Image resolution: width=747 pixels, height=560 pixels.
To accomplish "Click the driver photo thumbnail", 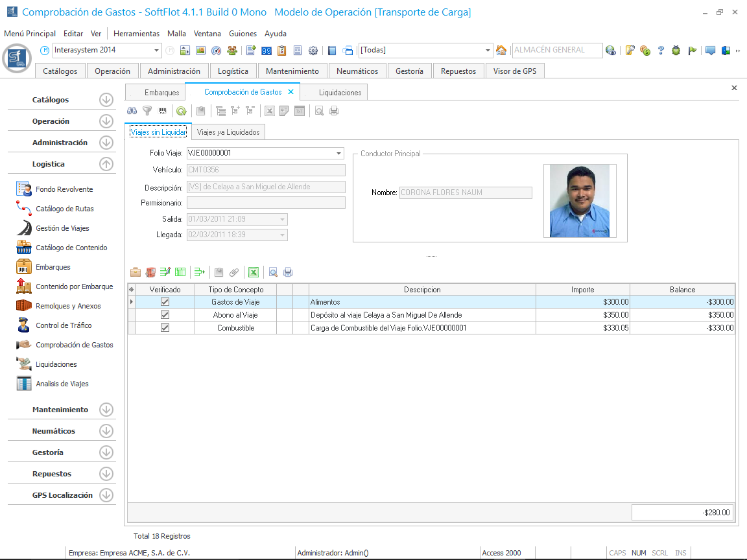I will [x=579, y=201].
